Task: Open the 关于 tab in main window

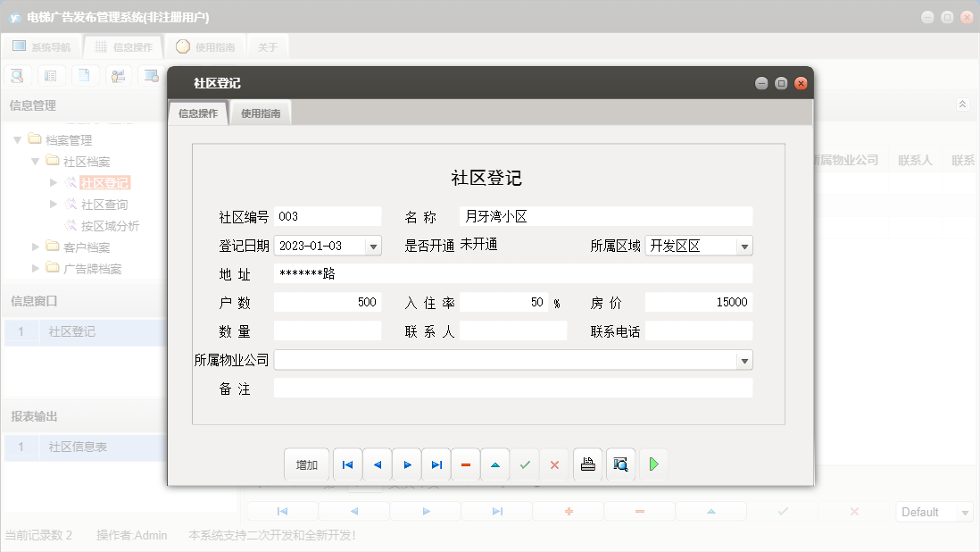Action: pyautogui.click(x=267, y=46)
